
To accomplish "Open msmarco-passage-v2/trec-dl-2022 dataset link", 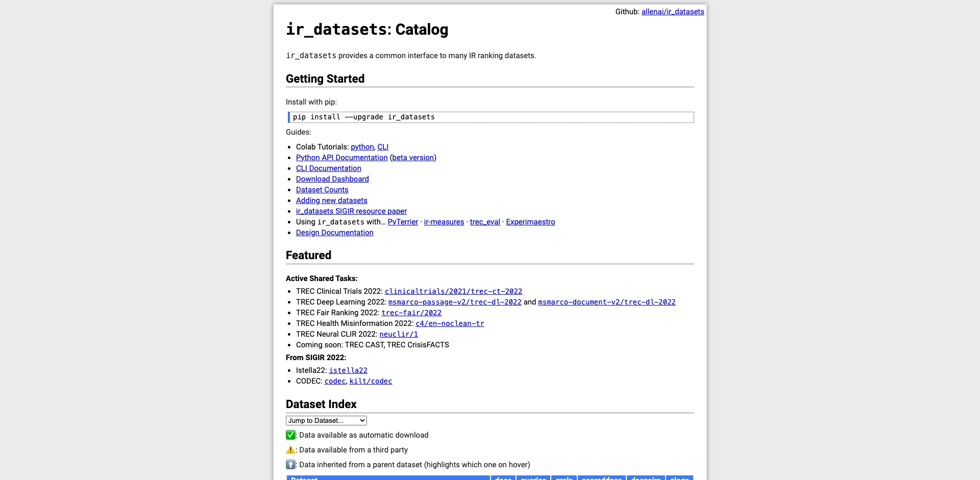I will (x=455, y=302).
